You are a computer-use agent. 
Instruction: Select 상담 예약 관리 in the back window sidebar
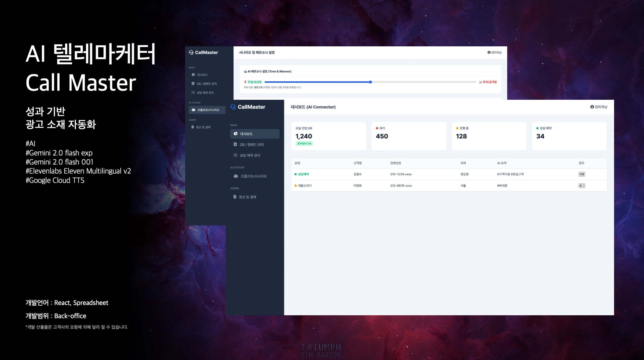205,93
